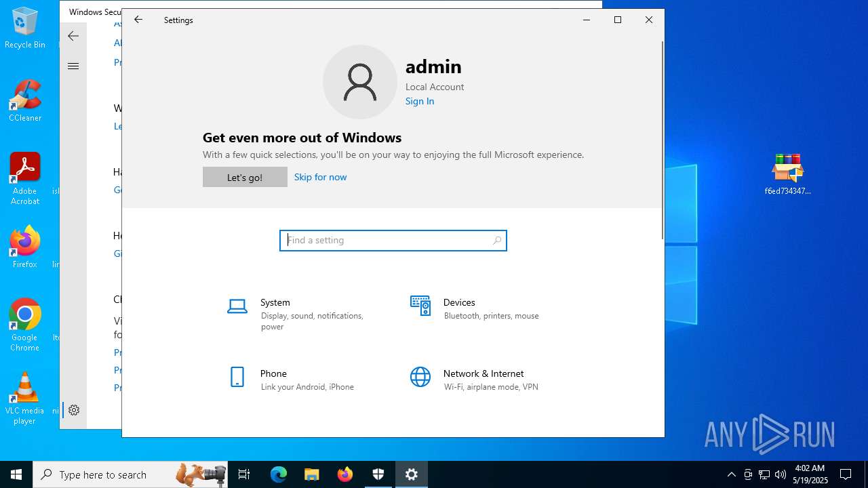Click the magnifier icon in the Find a setting box
This screenshot has height=488, width=868.
click(x=497, y=240)
